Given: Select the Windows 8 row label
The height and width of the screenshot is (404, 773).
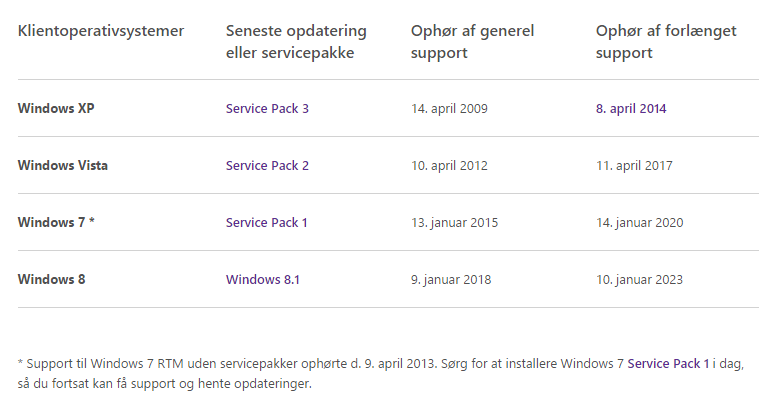Looking at the screenshot, I should [51, 279].
